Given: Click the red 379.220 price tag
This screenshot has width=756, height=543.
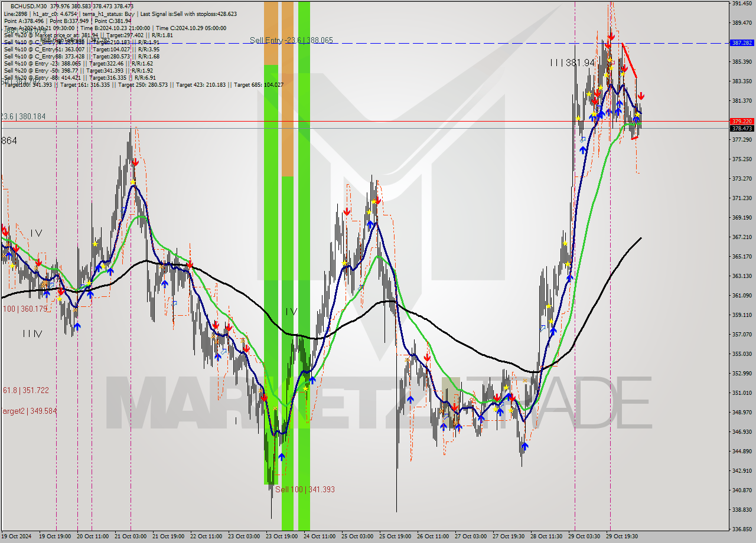Looking at the screenshot, I should (742, 121).
